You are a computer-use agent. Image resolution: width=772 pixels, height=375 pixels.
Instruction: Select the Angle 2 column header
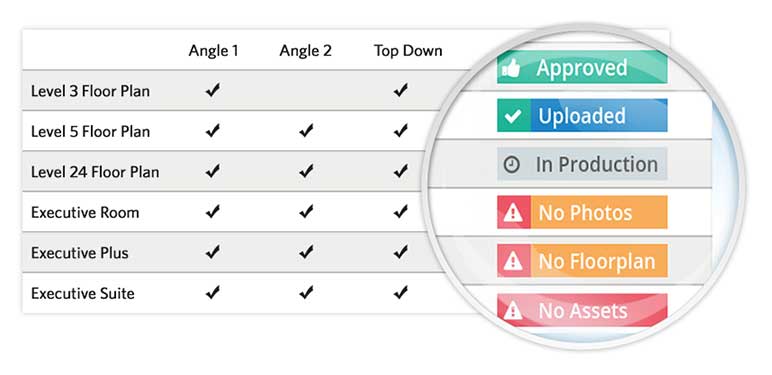pos(305,51)
